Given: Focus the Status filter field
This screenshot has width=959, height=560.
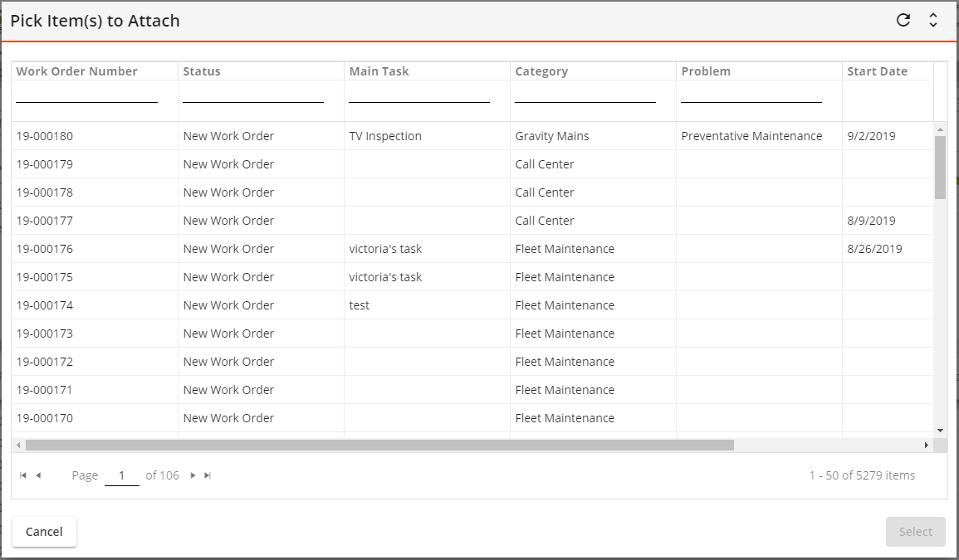Looking at the screenshot, I should (x=252, y=94).
